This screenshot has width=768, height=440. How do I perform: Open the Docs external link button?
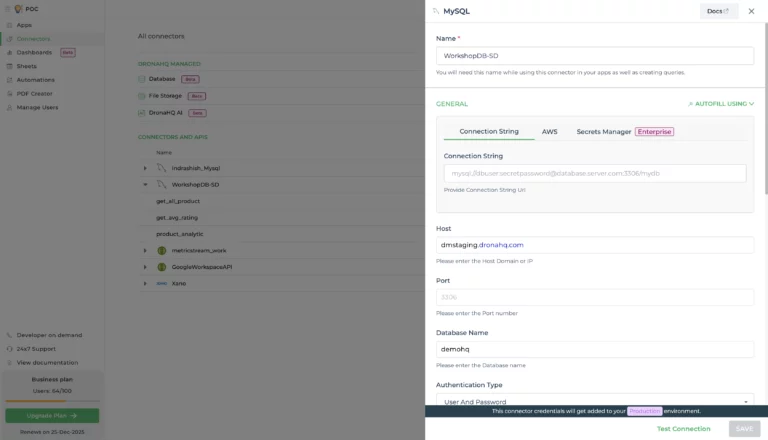coord(718,11)
